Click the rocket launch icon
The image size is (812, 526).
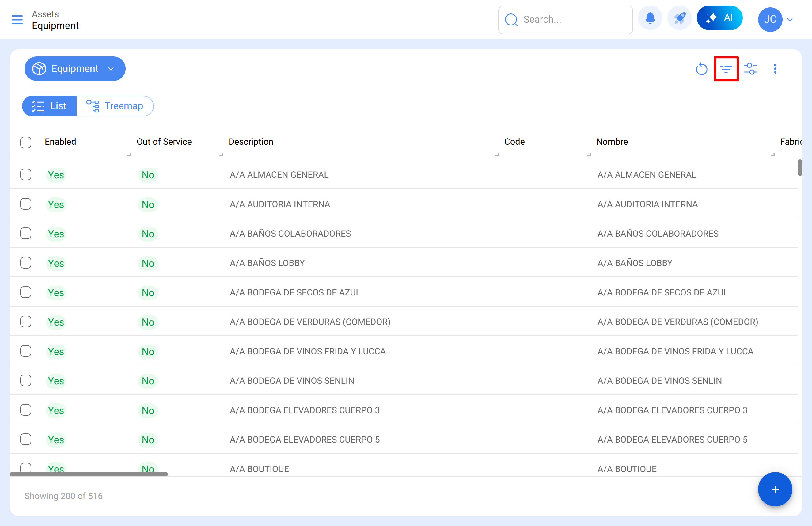679,18
